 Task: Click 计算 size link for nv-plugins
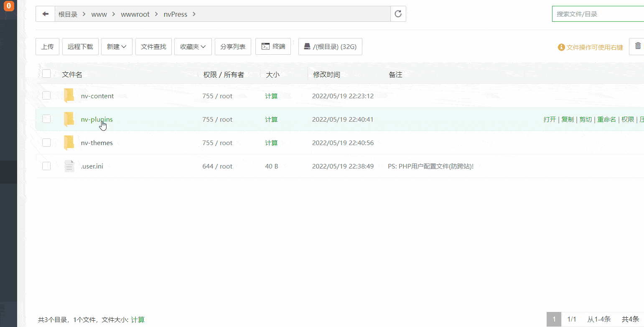[x=271, y=119]
